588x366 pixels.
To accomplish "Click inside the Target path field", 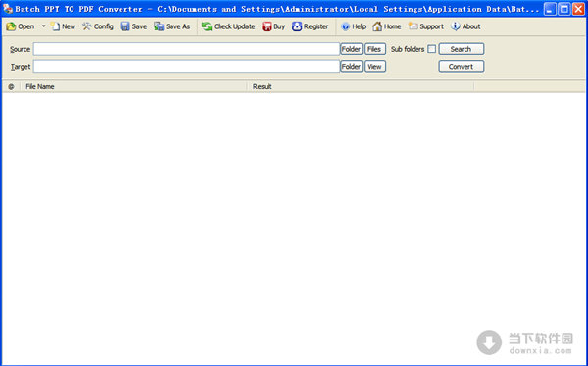I will pos(186,67).
